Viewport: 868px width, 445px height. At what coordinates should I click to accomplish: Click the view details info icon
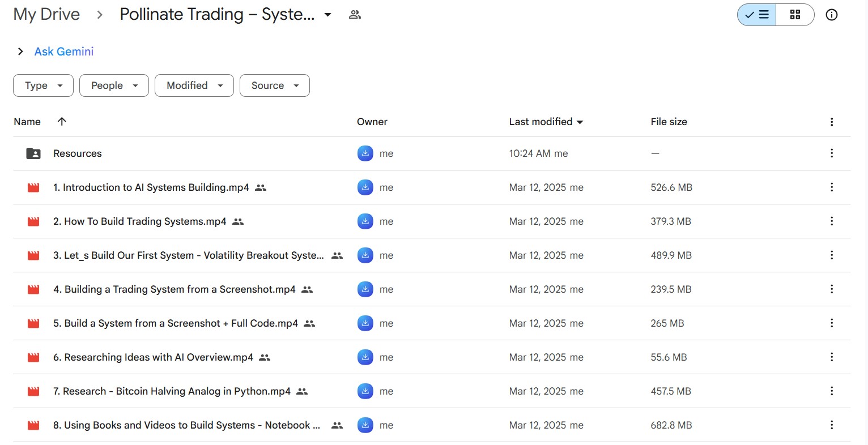pyautogui.click(x=831, y=15)
